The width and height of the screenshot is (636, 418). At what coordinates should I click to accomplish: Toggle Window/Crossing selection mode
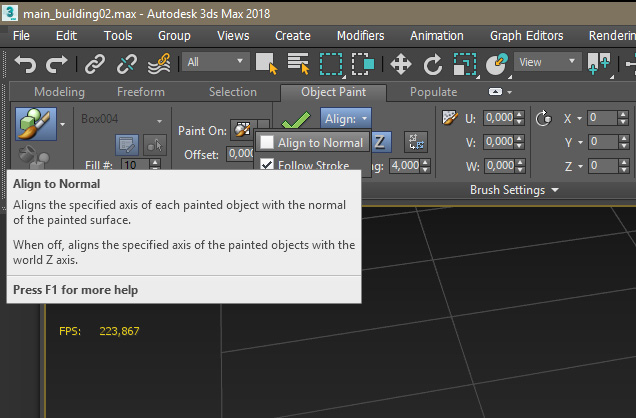tap(363, 64)
